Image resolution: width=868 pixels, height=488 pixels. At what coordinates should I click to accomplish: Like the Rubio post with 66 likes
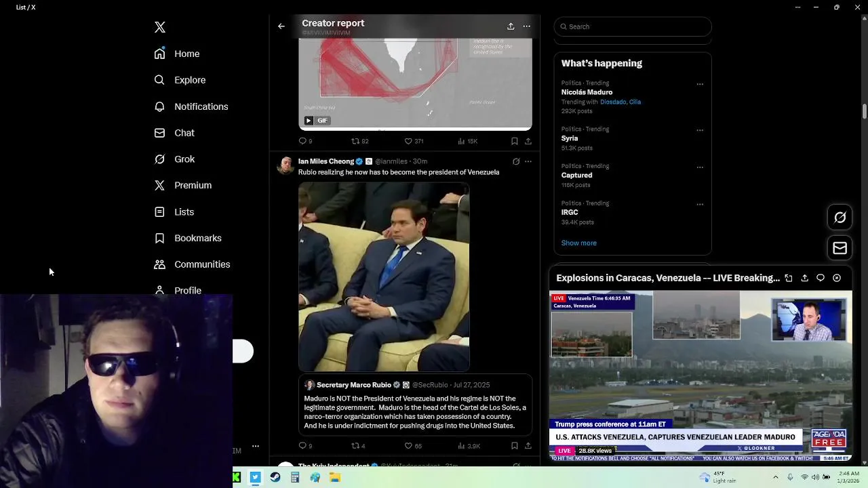[413, 446]
